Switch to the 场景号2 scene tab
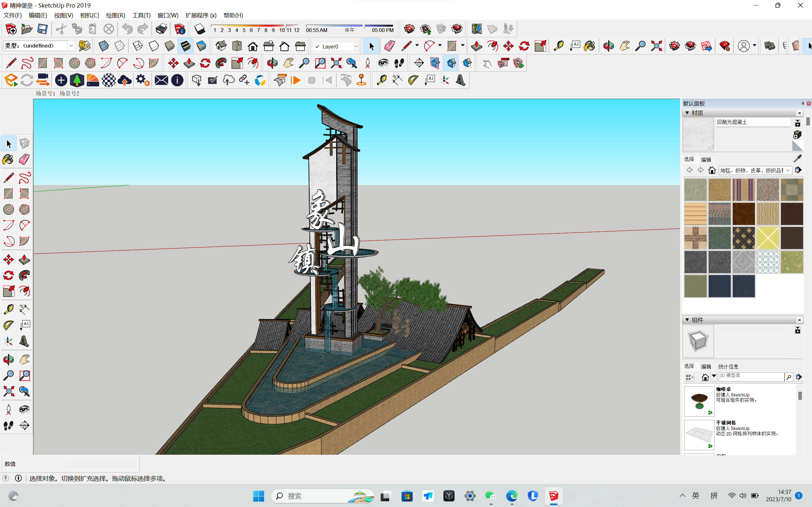 tap(69, 93)
